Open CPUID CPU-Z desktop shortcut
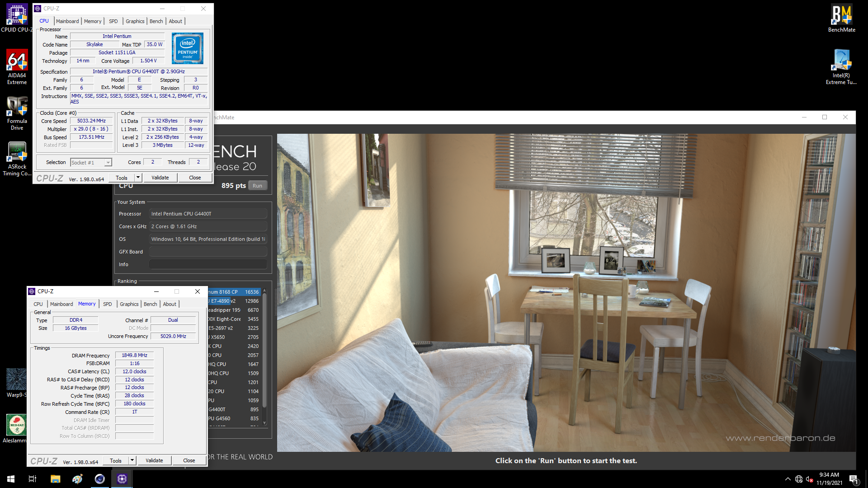 (x=17, y=18)
